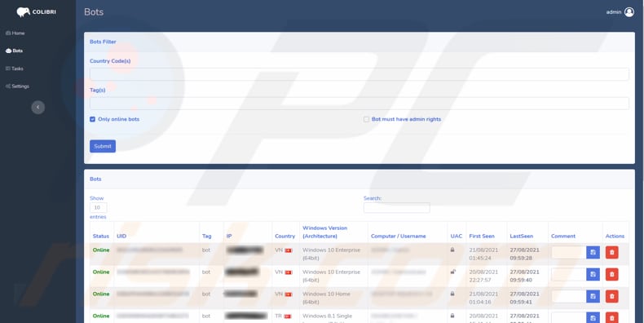The height and width of the screenshot is (323, 644).
Task: Click the bots Search box
Action: 397,207
